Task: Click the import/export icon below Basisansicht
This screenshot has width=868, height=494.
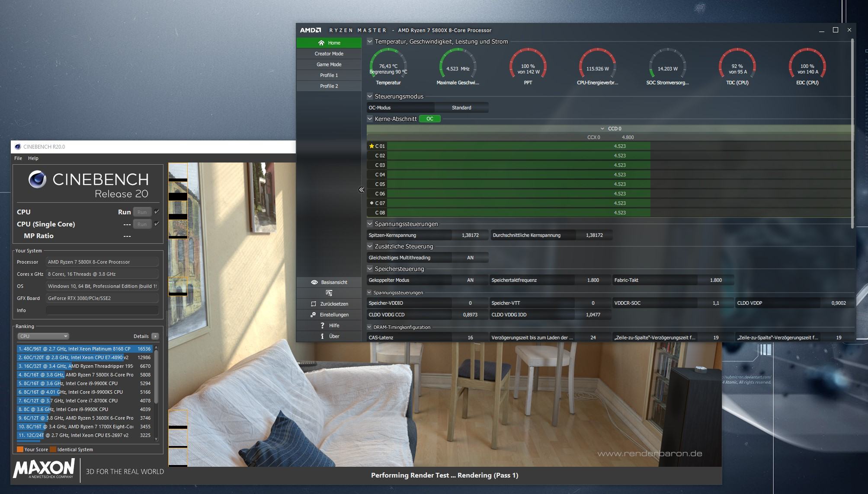Action: (329, 293)
